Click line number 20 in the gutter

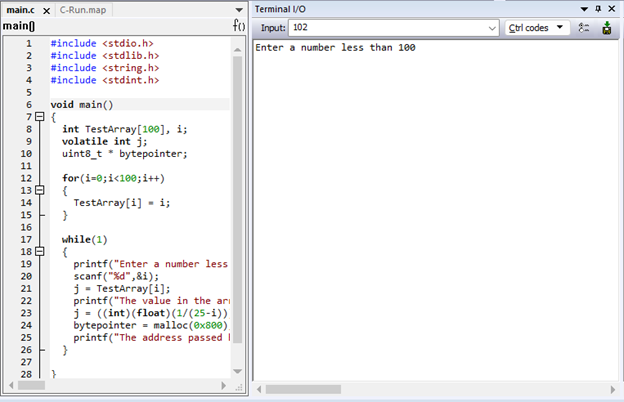point(28,276)
